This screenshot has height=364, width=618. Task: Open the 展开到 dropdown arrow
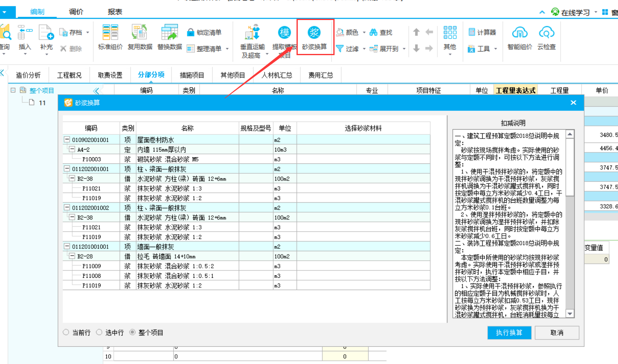[404, 49]
